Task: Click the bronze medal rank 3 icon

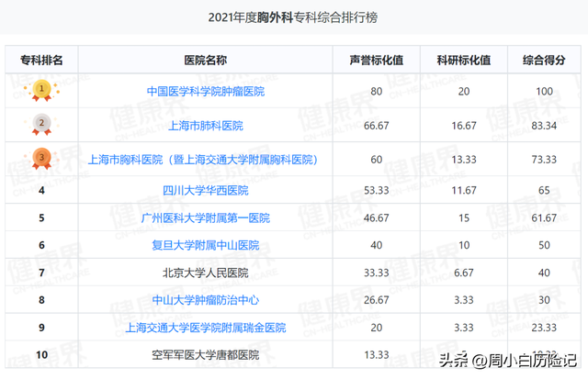Action: 41,159
